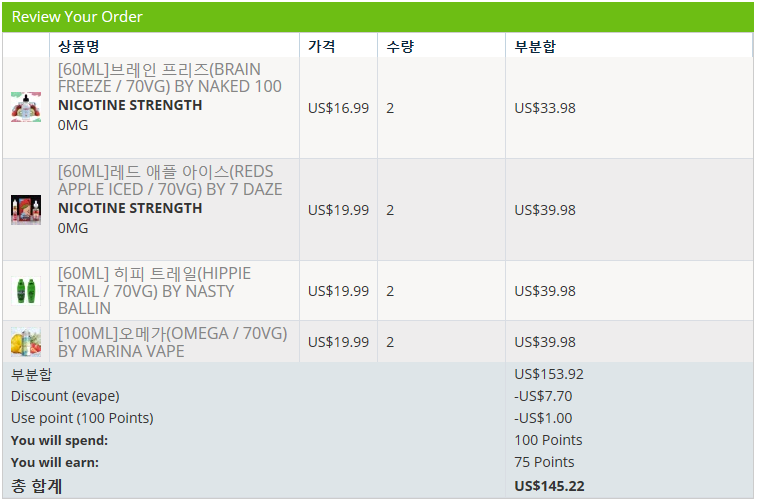Click the Hippie Trail product thumbnail
757x502 pixels.
26,291
